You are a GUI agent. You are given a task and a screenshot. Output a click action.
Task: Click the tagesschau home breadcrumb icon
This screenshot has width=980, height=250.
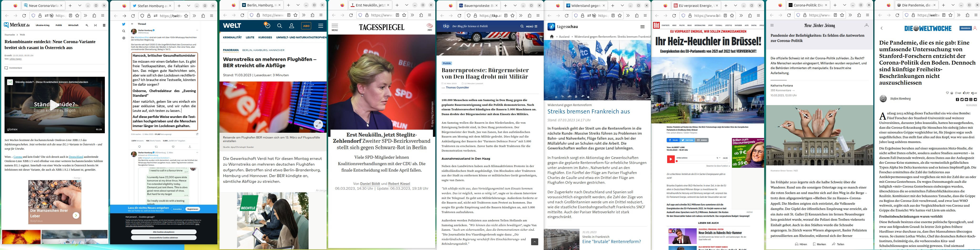[x=552, y=36]
